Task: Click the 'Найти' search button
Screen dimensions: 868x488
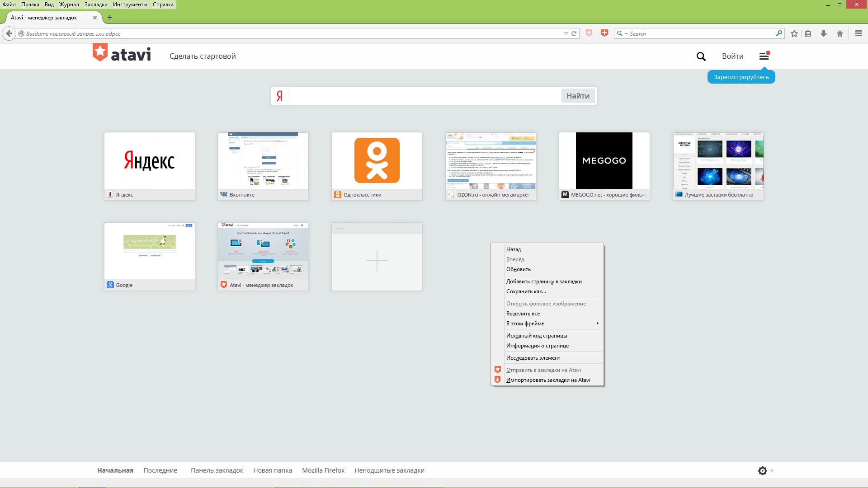Action: (578, 96)
